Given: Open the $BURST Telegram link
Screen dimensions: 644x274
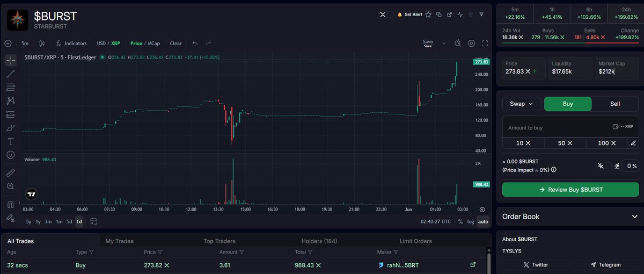Looking at the screenshot, I should click(605, 265).
